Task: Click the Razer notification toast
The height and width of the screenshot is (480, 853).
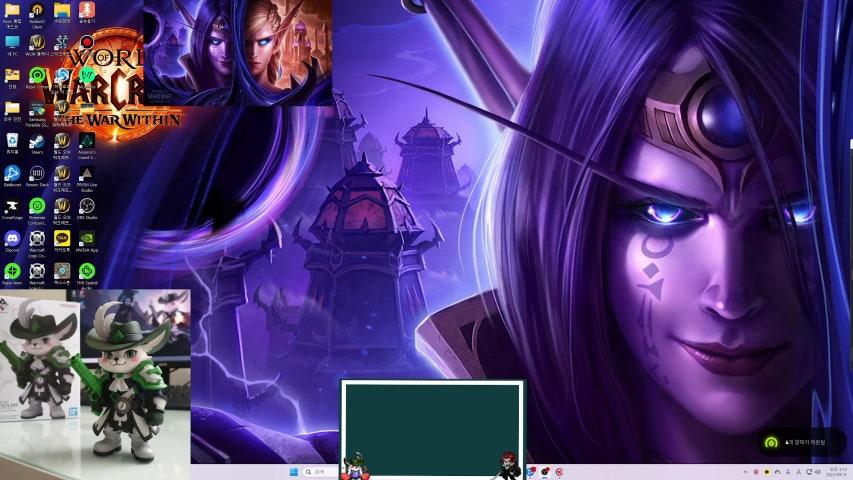Action: click(x=799, y=442)
